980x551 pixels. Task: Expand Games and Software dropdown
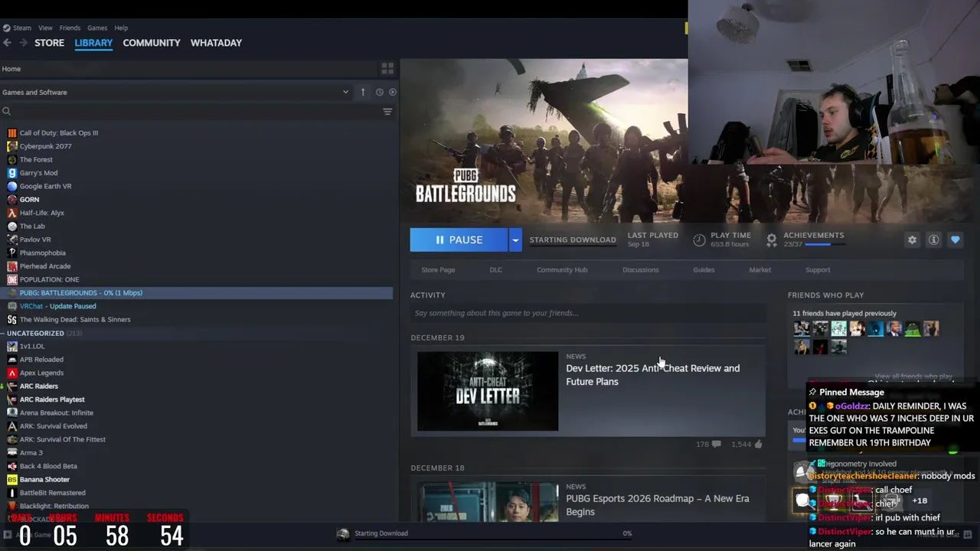[x=345, y=92]
